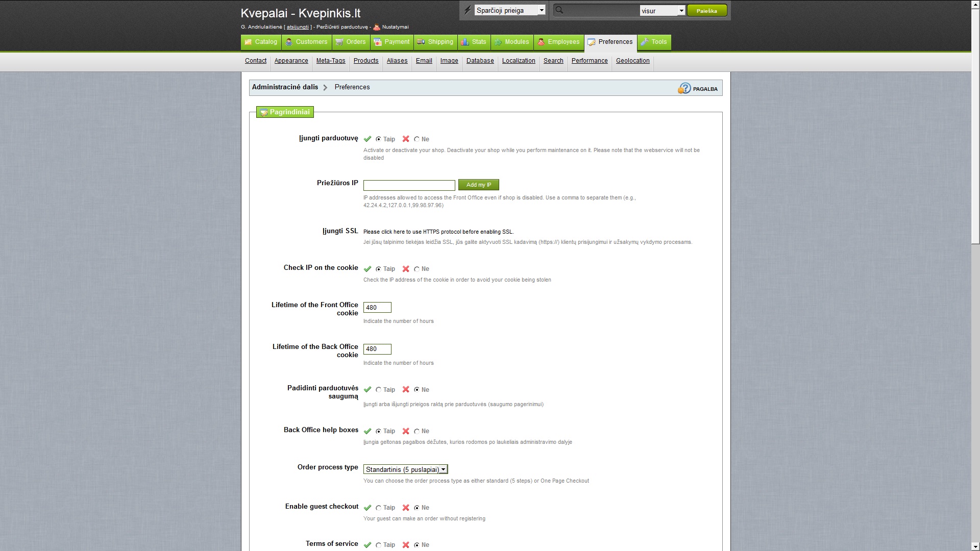
Task: Click the Orders cart icon
Action: pyautogui.click(x=339, y=42)
